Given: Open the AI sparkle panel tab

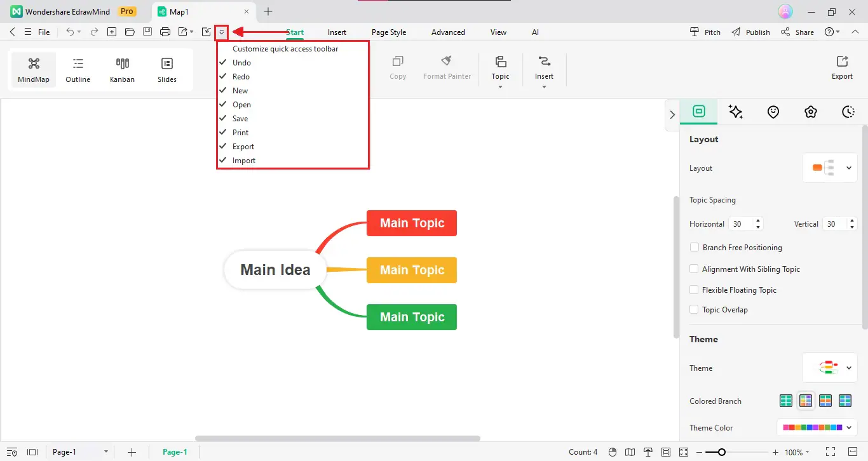Looking at the screenshot, I should pos(736,112).
